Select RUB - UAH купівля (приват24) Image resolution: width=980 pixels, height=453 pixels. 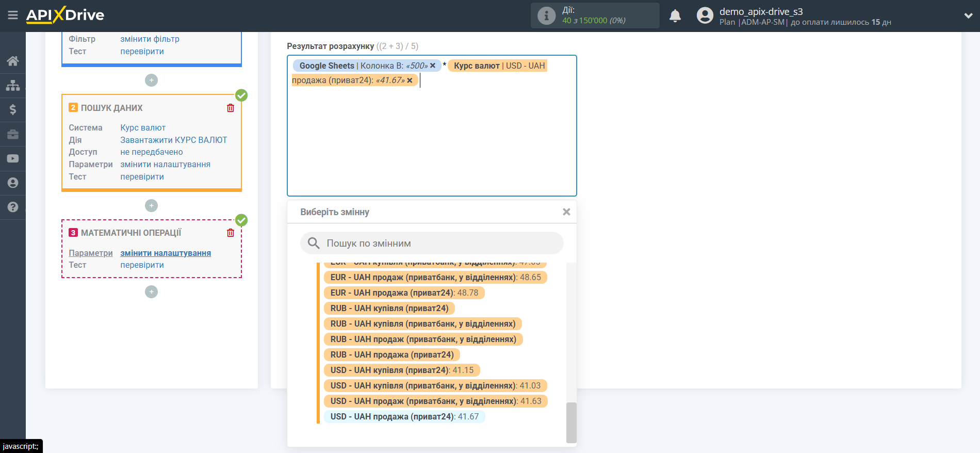click(x=389, y=308)
